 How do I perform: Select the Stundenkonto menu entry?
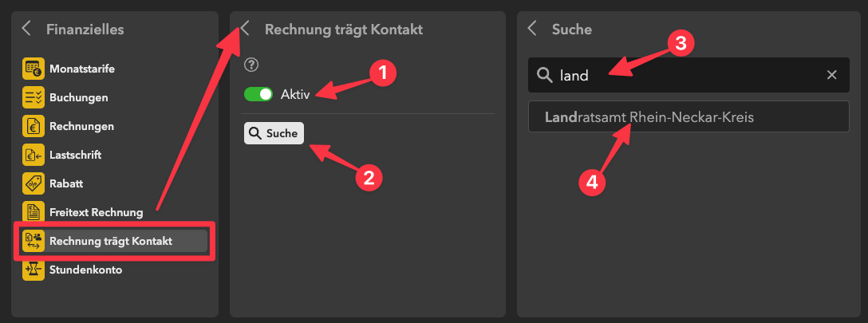tap(85, 270)
